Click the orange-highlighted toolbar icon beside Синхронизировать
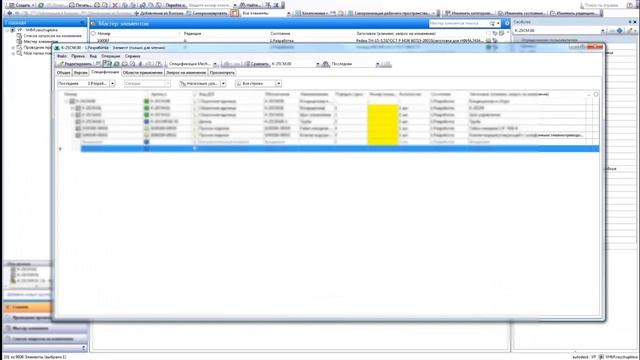This screenshot has height=360, width=640. point(234,13)
